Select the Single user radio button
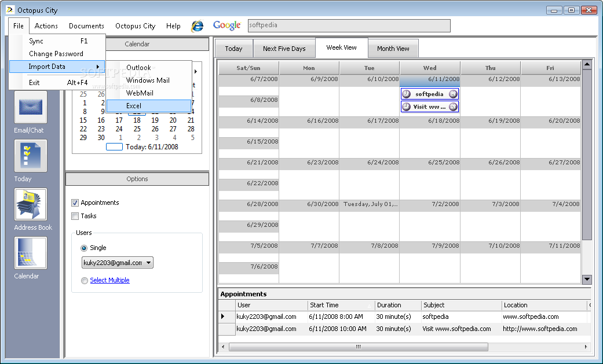Screen dimensions: 603x364 84,248
